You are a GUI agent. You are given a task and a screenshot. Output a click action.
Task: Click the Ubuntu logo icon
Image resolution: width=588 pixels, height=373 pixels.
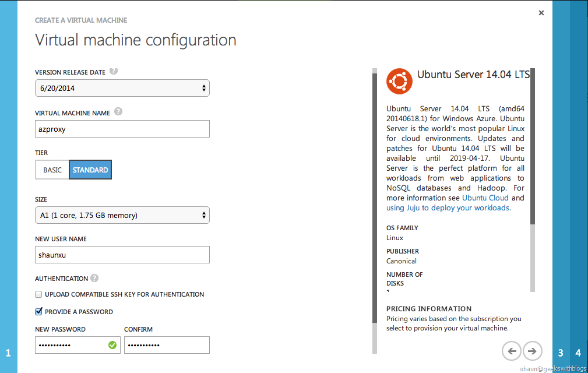pyautogui.click(x=399, y=81)
